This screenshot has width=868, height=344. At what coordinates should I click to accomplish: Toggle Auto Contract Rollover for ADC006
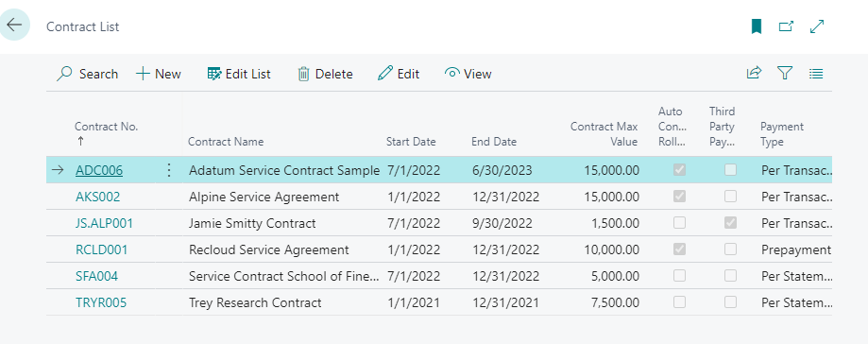tap(679, 170)
